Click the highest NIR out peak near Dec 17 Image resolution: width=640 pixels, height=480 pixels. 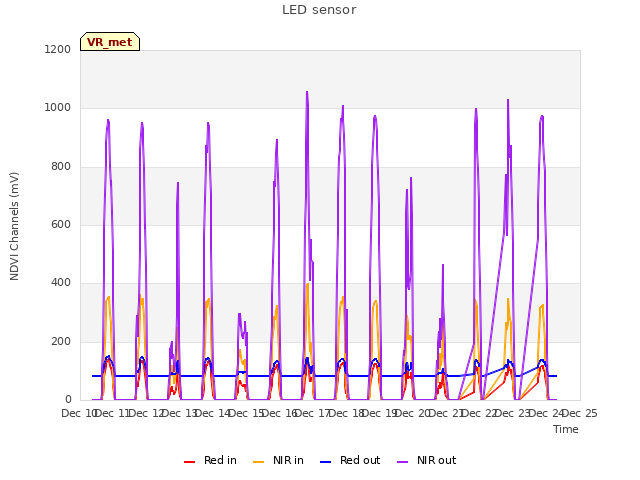[x=307, y=92]
